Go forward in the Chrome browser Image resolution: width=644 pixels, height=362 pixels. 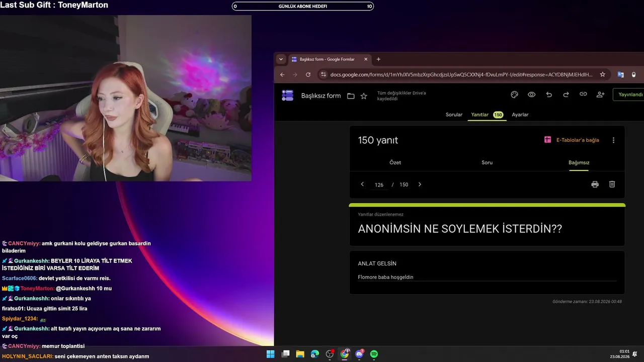pos(295,74)
